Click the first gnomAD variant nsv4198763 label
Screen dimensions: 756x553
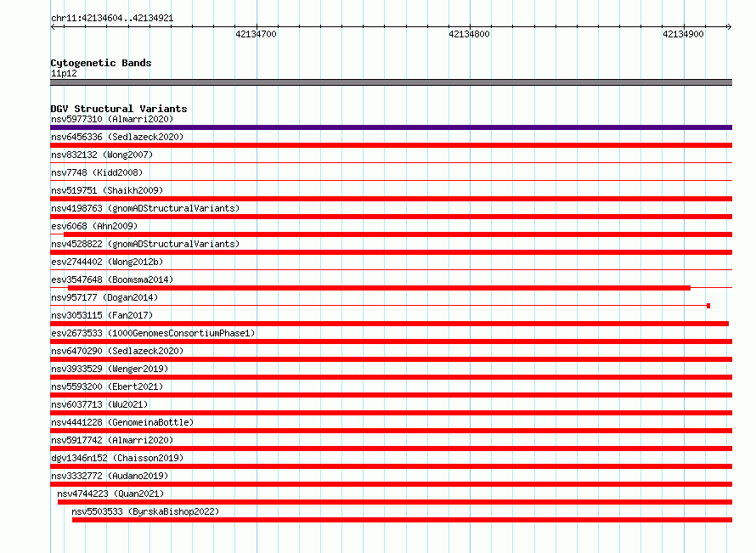tap(145, 208)
